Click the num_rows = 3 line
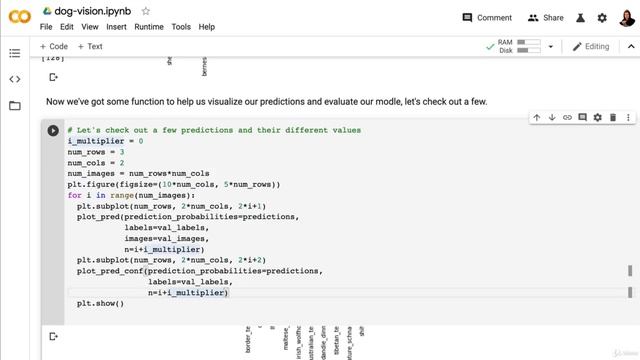The height and width of the screenshot is (360, 640). 96,152
